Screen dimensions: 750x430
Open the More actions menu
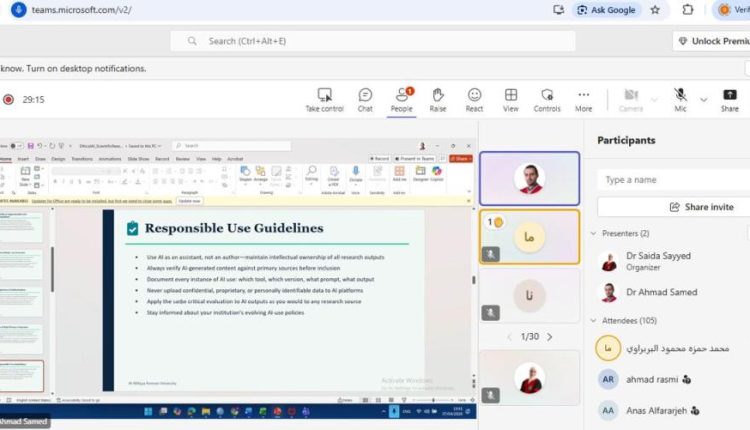(x=584, y=95)
